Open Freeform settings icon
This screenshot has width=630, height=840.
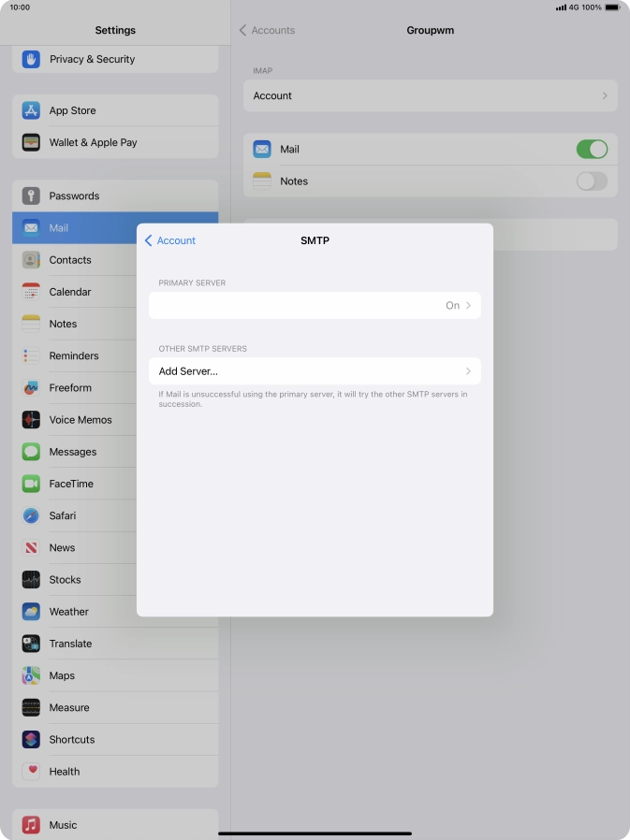[31, 387]
